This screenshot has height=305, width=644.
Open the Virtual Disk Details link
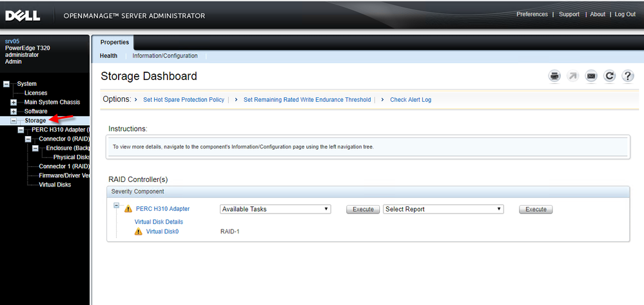[159, 222]
